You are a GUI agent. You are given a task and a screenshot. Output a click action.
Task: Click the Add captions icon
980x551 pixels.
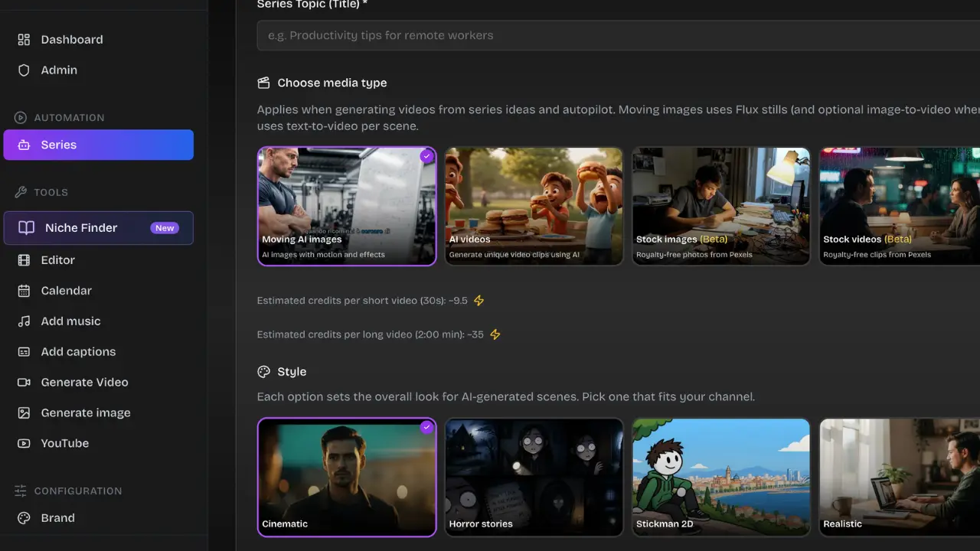coord(24,352)
